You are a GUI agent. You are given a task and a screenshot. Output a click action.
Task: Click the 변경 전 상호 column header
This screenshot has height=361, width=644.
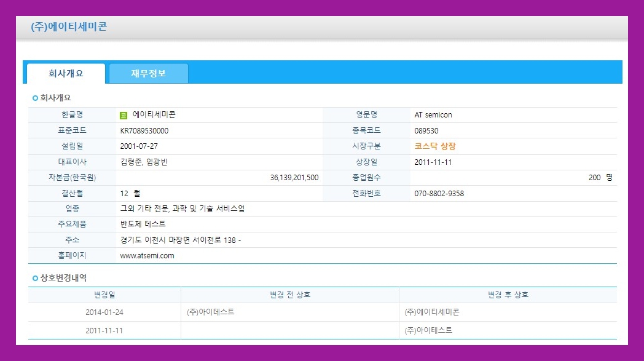tap(290, 295)
